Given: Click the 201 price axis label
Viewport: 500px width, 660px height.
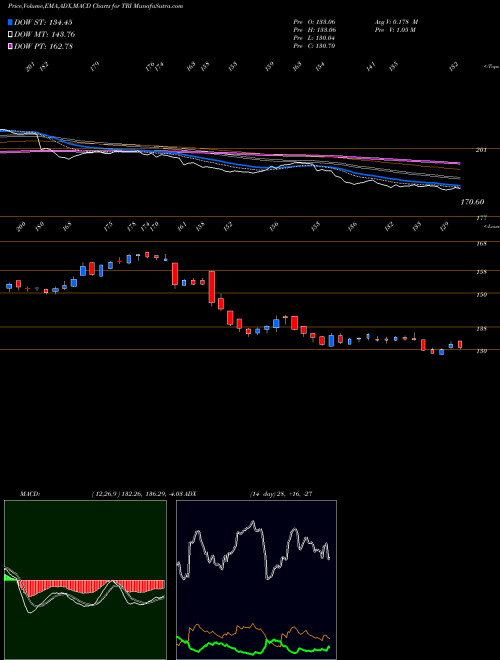Looking at the screenshot, I should (481, 150).
